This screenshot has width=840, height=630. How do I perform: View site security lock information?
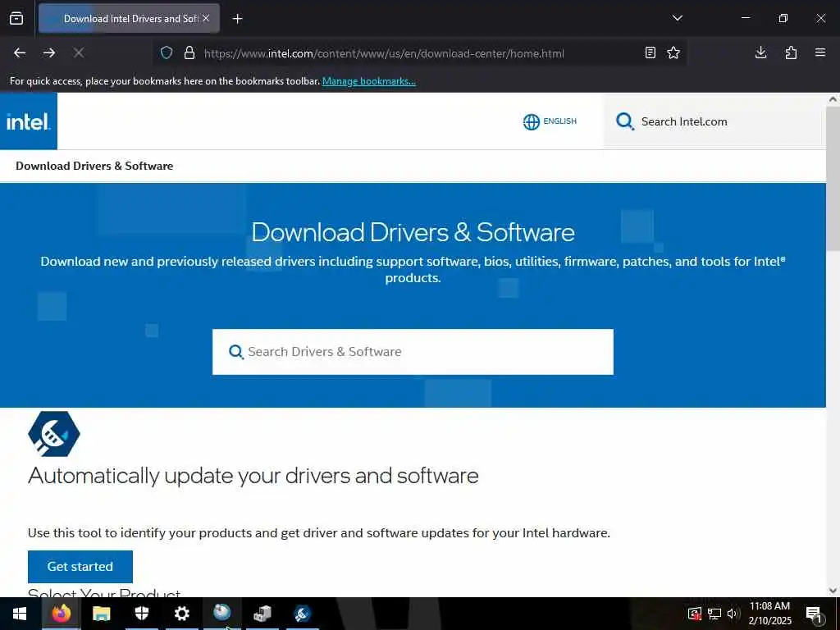189,52
